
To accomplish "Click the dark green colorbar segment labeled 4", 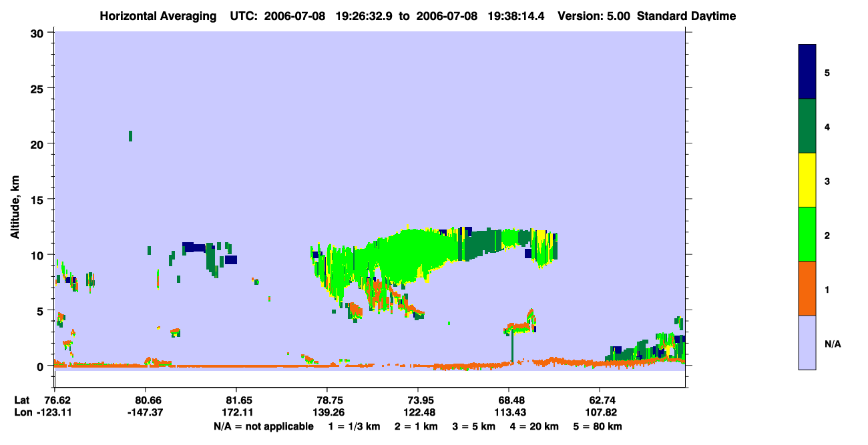I will tap(807, 126).
